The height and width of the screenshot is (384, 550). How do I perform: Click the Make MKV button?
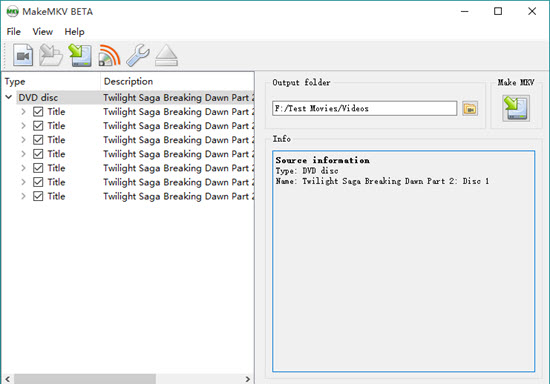tap(516, 108)
